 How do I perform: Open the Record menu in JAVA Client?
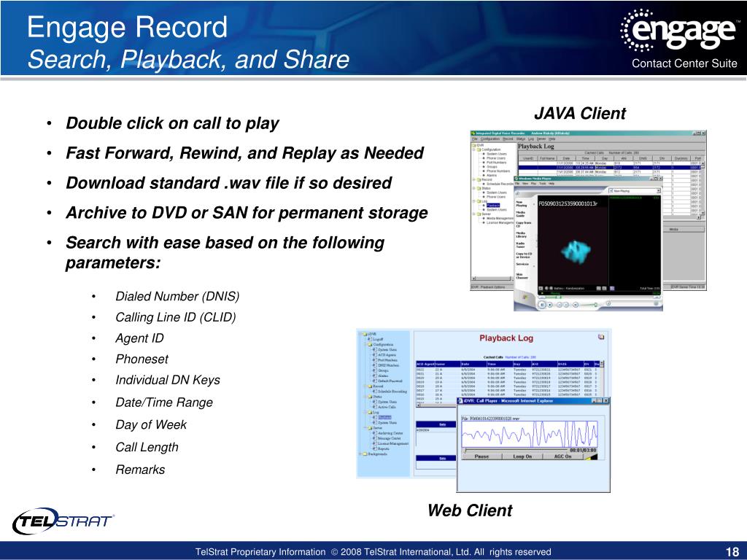point(508,139)
